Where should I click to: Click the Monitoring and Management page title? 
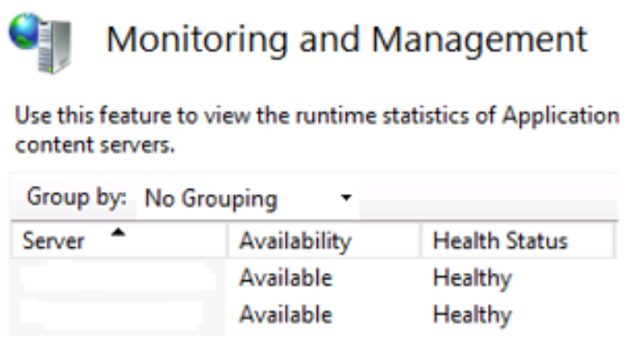(347, 40)
